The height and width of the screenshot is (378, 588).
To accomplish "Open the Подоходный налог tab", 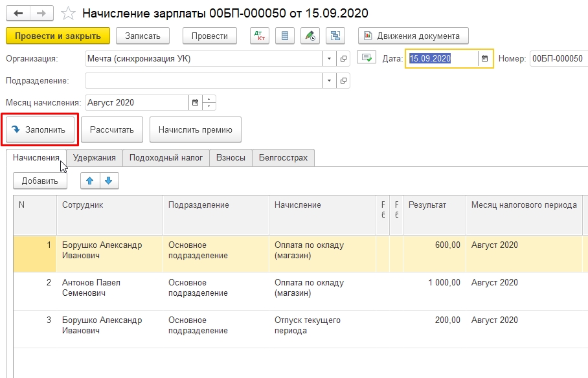I will coord(166,157).
